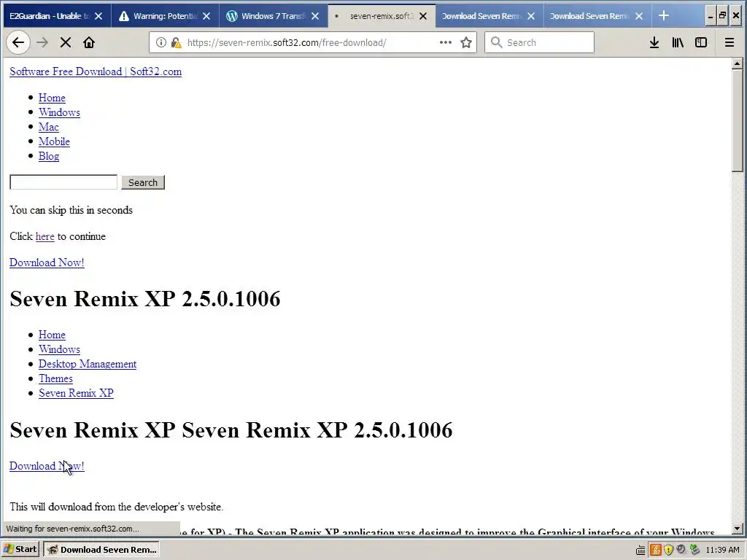Close the Warning: Potential tab
This screenshot has height=560, width=747.
pyautogui.click(x=206, y=16)
